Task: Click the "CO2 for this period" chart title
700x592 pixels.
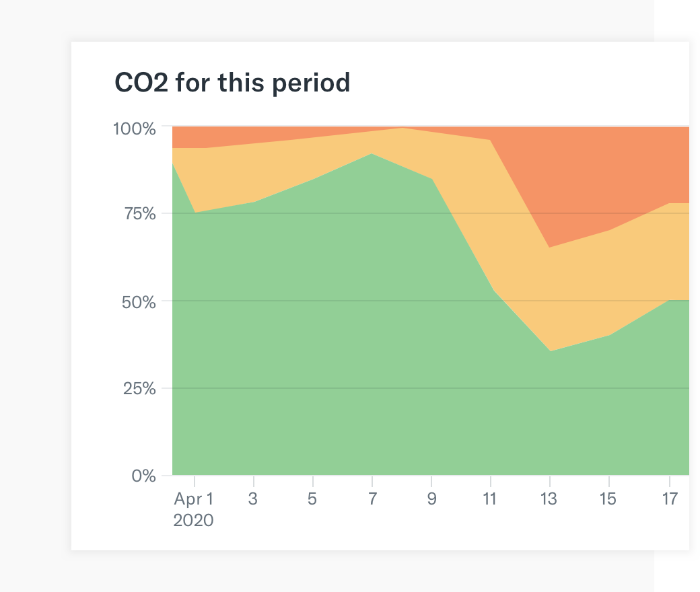Action: (x=233, y=83)
